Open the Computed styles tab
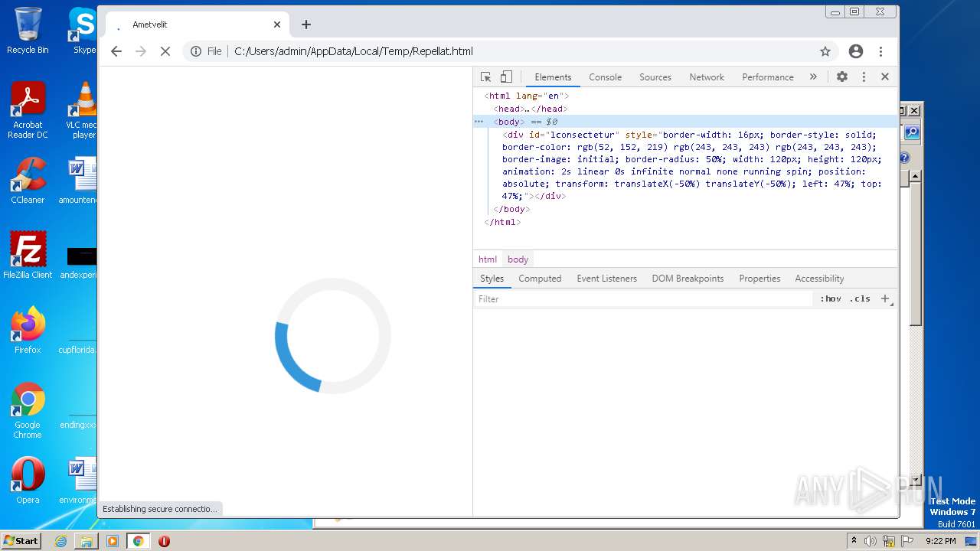This screenshot has height=551, width=980. click(x=540, y=279)
